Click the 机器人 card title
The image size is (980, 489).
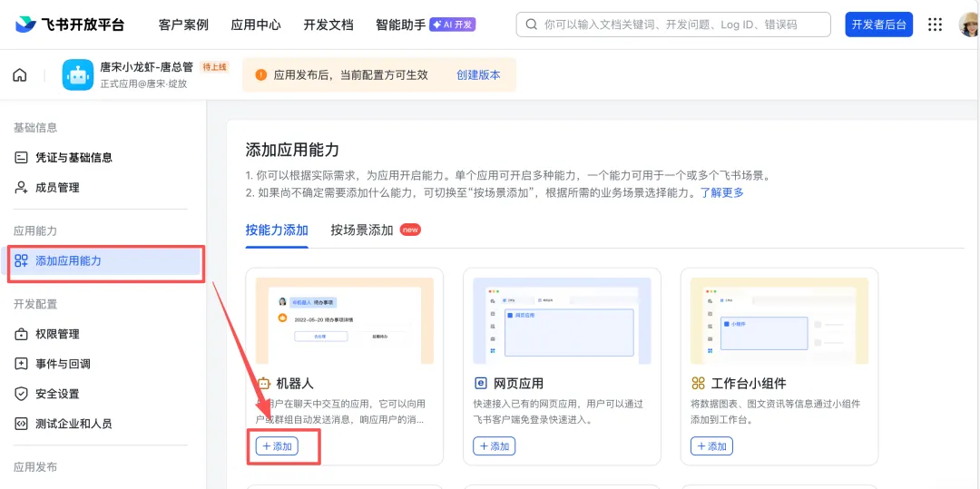point(294,383)
